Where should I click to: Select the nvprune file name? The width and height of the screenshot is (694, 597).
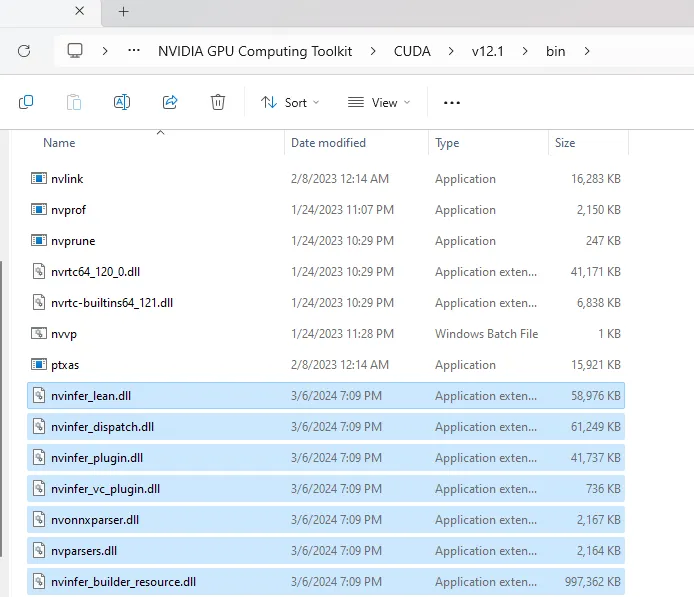pyautogui.click(x=73, y=241)
